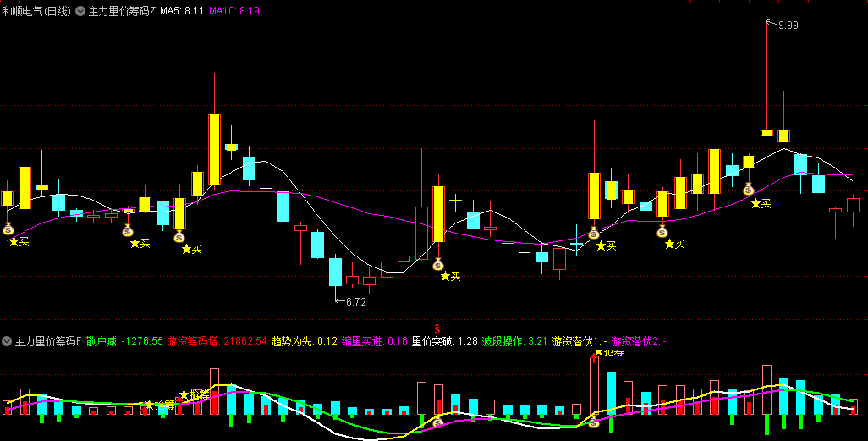868x441 pixels.
Task: Click the sixth ★买 buy signal from left
Action: [x=675, y=244]
